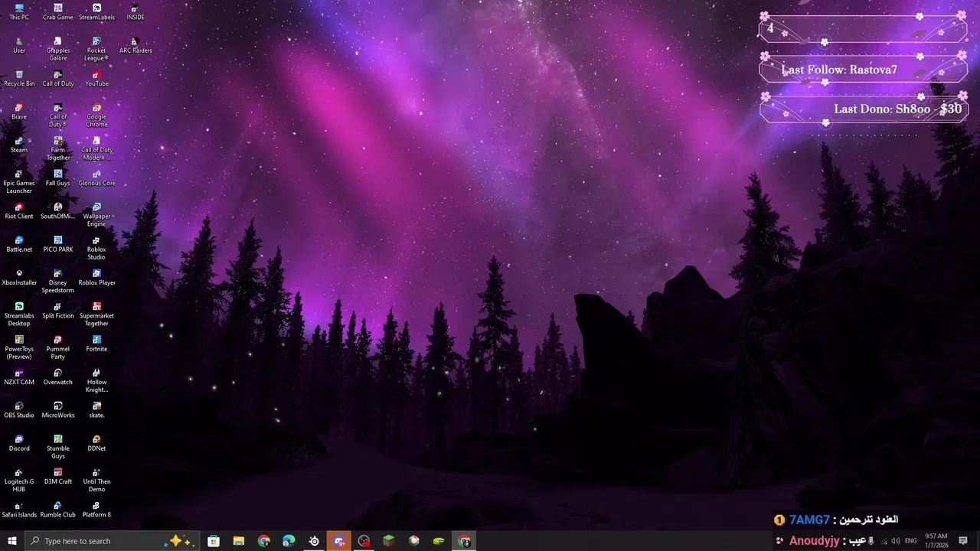Select the Split Fiction shortcut
Screen dimensions: 980x551
[x=58, y=311]
